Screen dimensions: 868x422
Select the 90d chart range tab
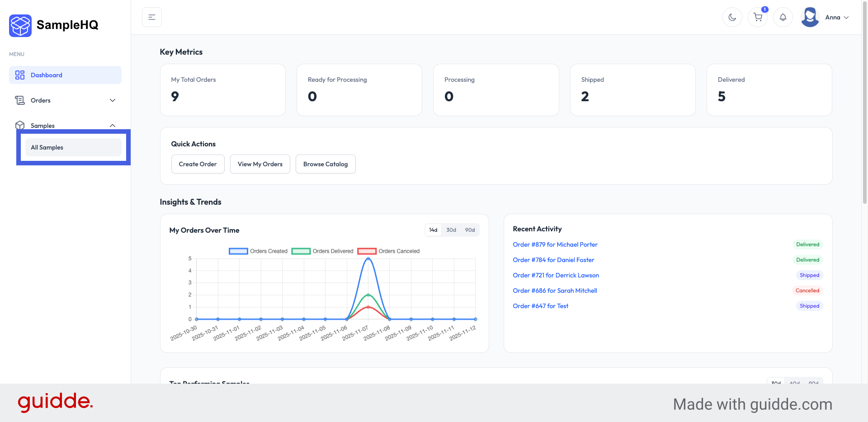pyautogui.click(x=470, y=230)
